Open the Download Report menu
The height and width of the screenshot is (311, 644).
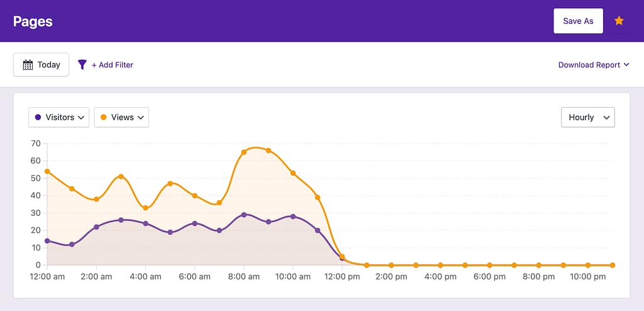593,64
